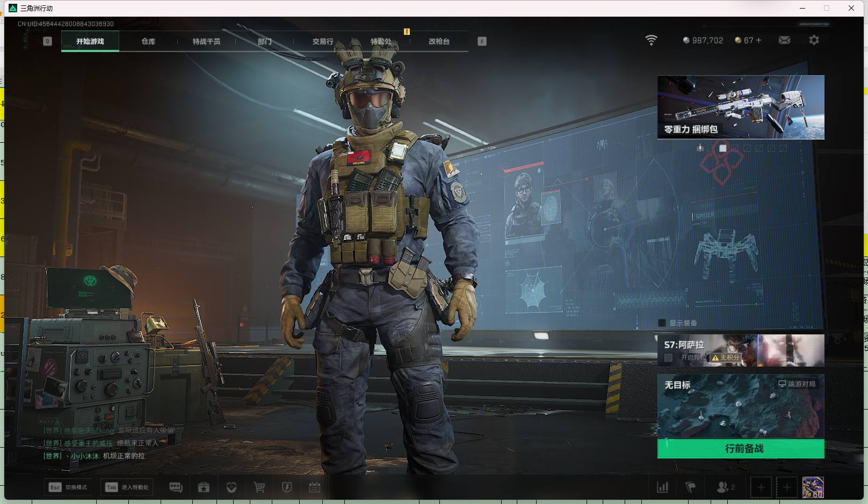
Task: Switch to the 特勤处 tab
Action: (381, 41)
